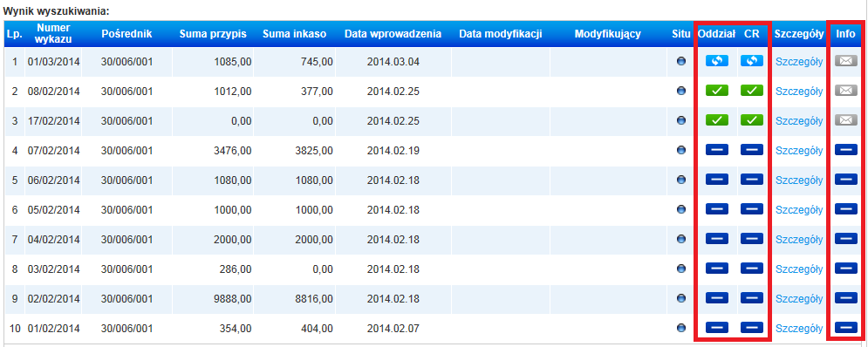The width and height of the screenshot is (868, 347).
Task: Click Oddział dash icon for wykaz 04/02/2014
Action: point(717,239)
